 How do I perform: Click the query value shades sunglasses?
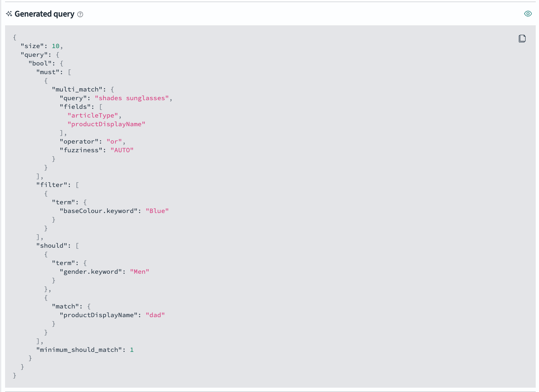pos(132,98)
